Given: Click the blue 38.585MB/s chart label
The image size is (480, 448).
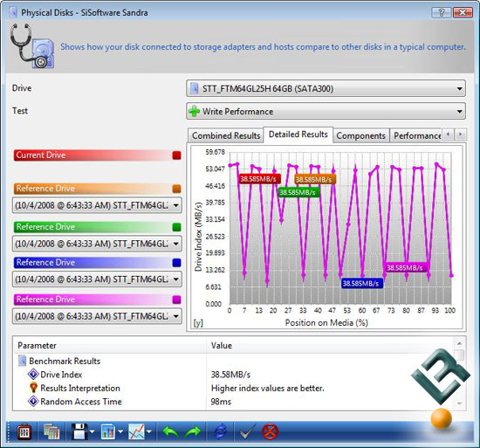Looking at the screenshot, I should pos(362,283).
